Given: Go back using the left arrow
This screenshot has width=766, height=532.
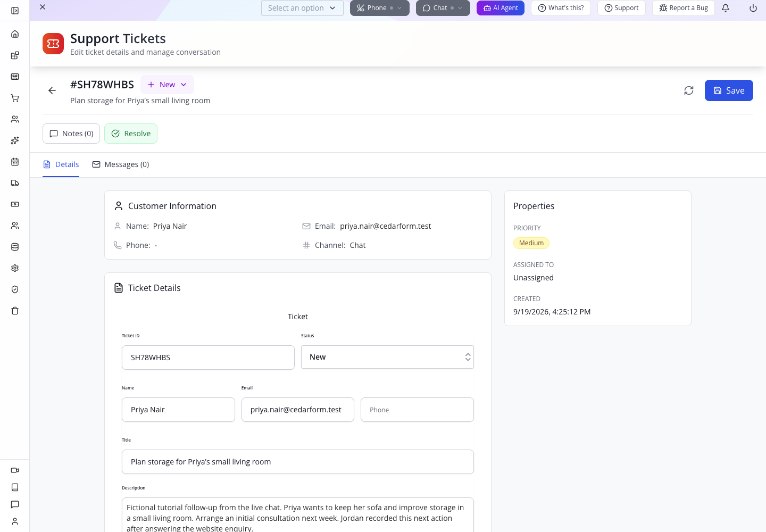Looking at the screenshot, I should point(52,90).
